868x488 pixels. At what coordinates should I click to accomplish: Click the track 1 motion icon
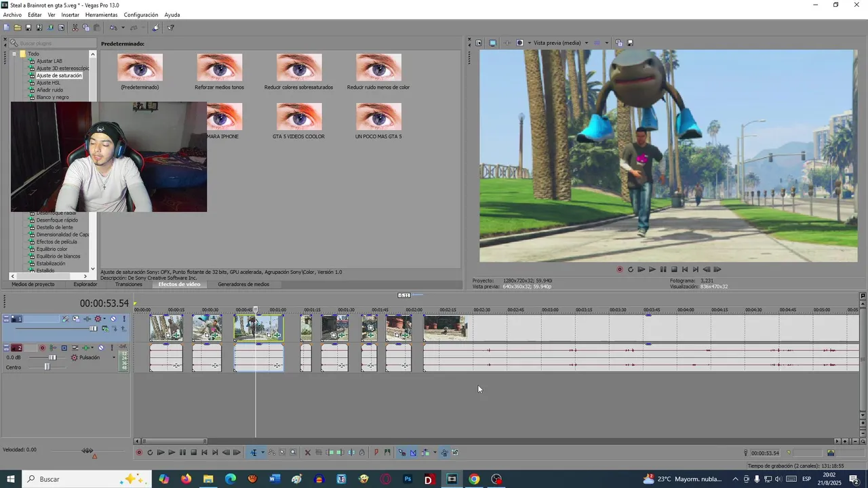point(76,319)
